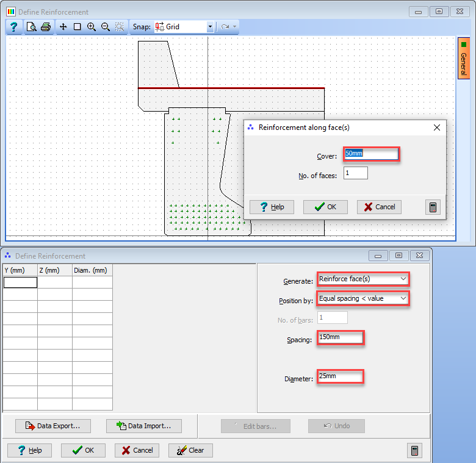The height and width of the screenshot is (463, 476).
Task: Click Help in the lower Define Reinforcement window
Action: pyautogui.click(x=29, y=450)
